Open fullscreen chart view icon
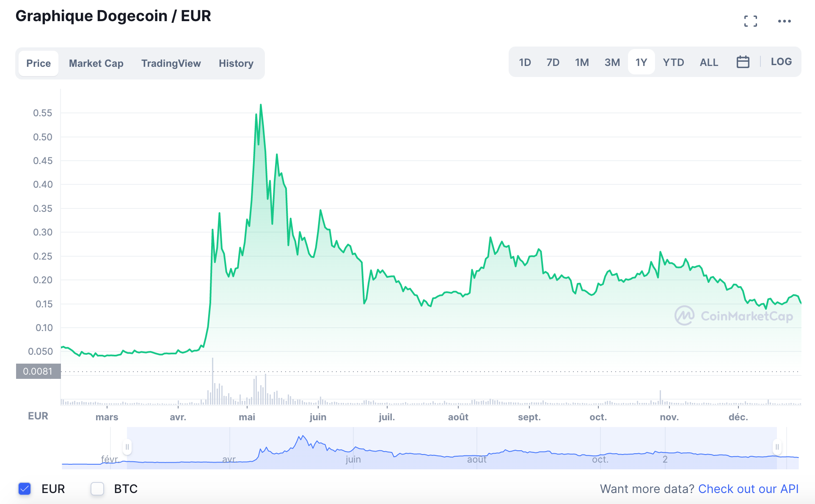The height and width of the screenshot is (504, 815). point(751,21)
